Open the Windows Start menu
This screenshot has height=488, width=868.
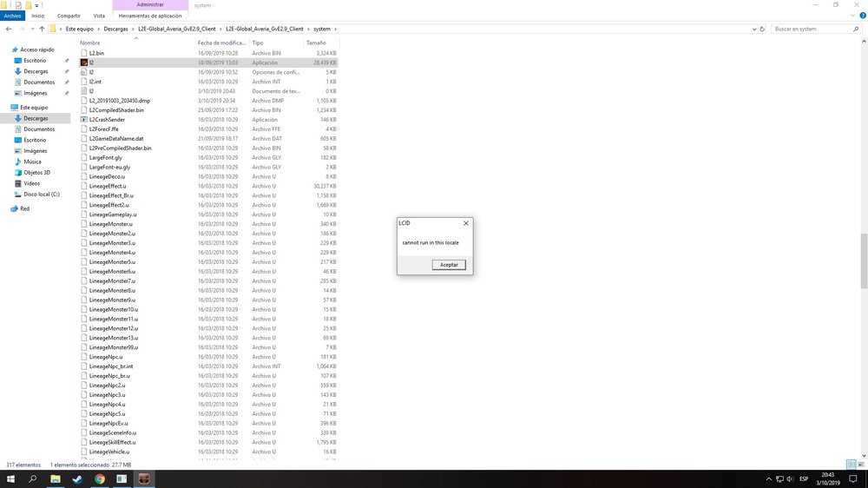pos(10,478)
